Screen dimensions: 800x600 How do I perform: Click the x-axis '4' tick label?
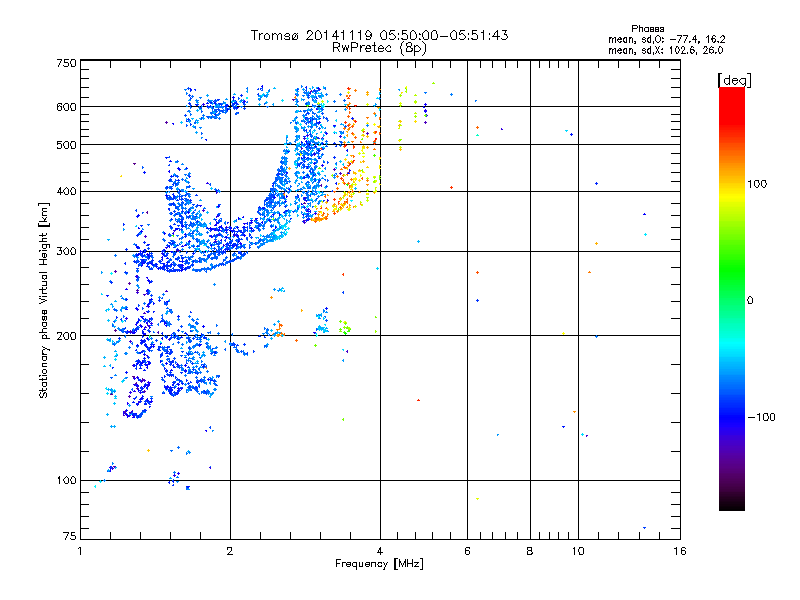click(380, 551)
